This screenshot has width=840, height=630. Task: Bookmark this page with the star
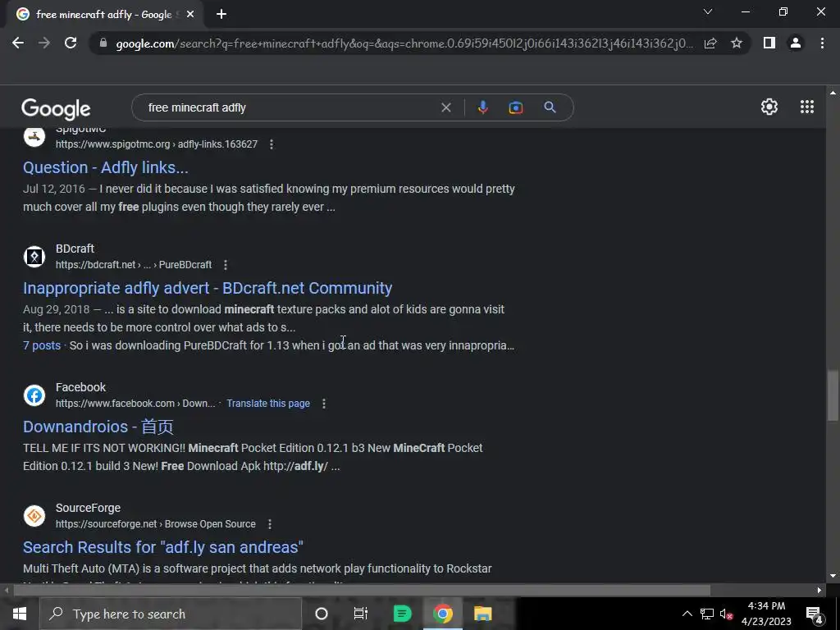tap(737, 43)
